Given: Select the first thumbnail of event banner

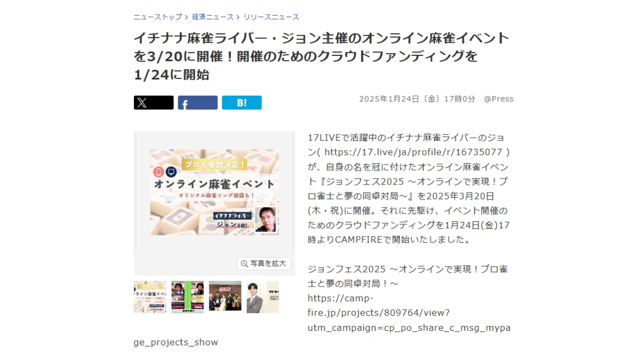Looking at the screenshot, I should pos(150,297).
